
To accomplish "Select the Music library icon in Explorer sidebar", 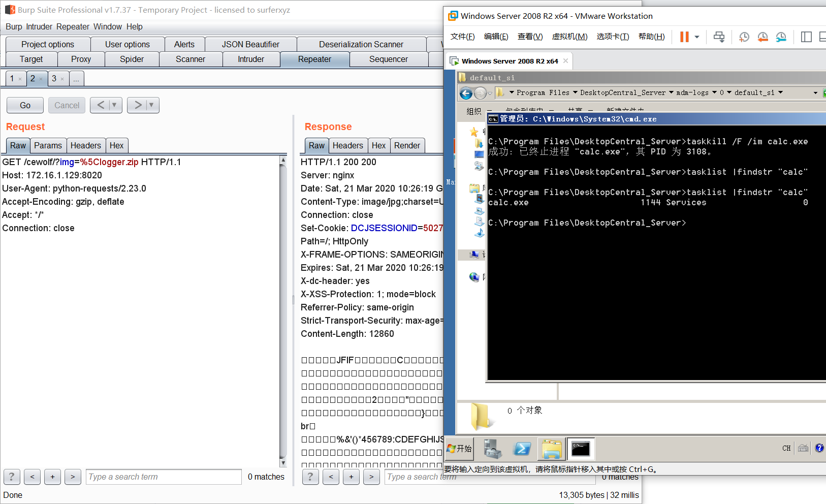I will 479,233.
